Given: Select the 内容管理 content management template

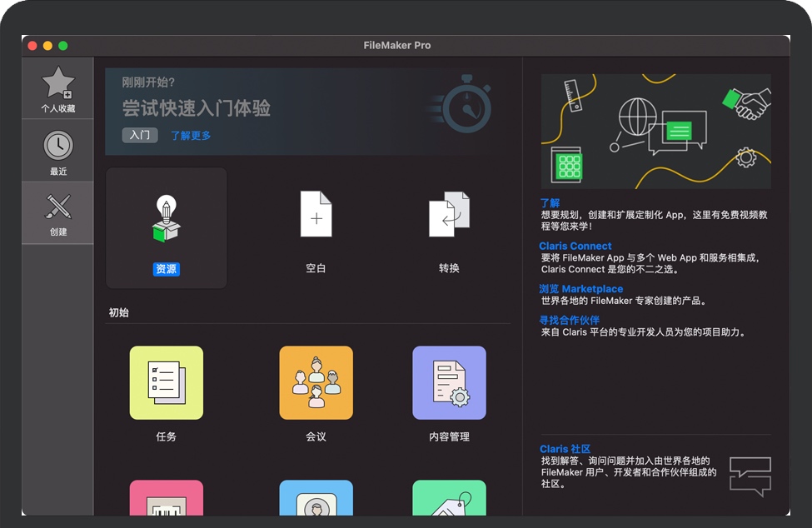Looking at the screenshot, I should coord(449,383).
